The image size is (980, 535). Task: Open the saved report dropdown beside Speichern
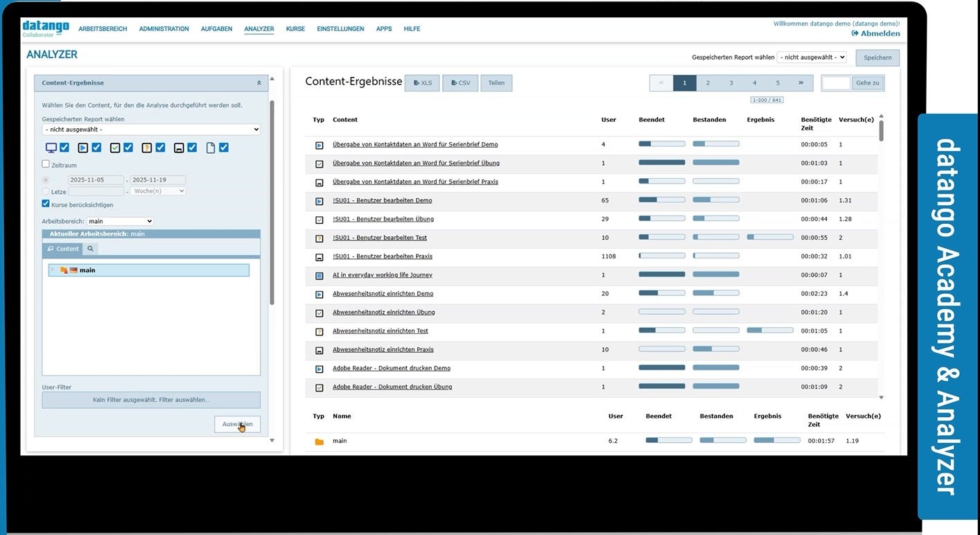tap(812, 58)
